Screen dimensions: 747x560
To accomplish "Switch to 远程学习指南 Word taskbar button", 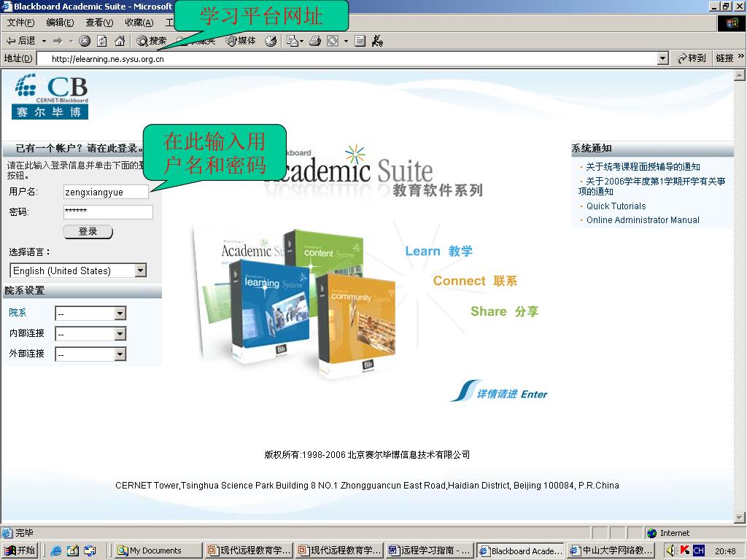I will (430, 551).
